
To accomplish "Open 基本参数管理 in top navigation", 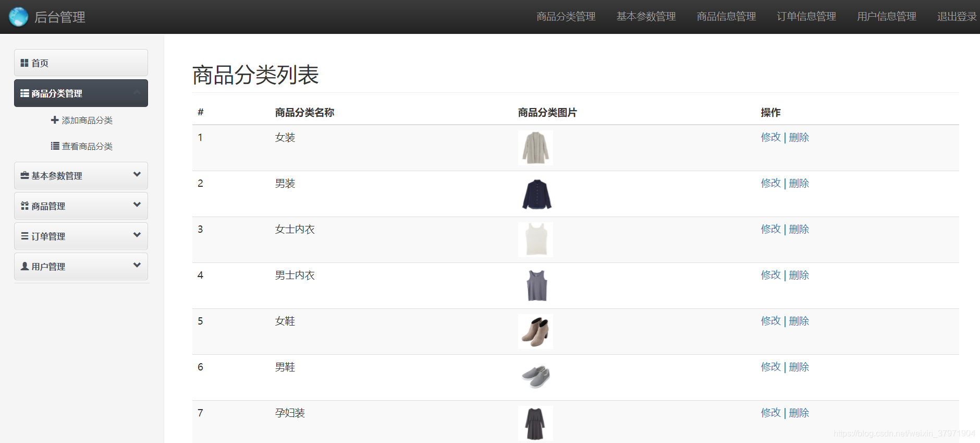I will 646,17.
